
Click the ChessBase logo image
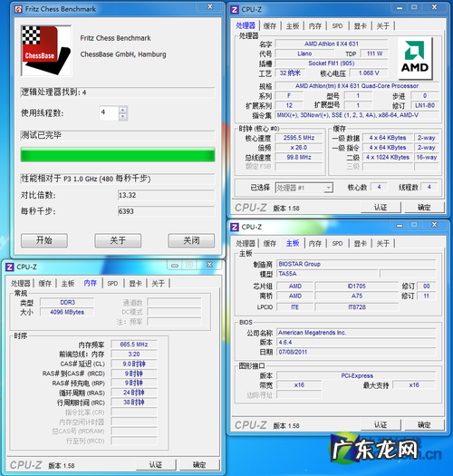46,51
